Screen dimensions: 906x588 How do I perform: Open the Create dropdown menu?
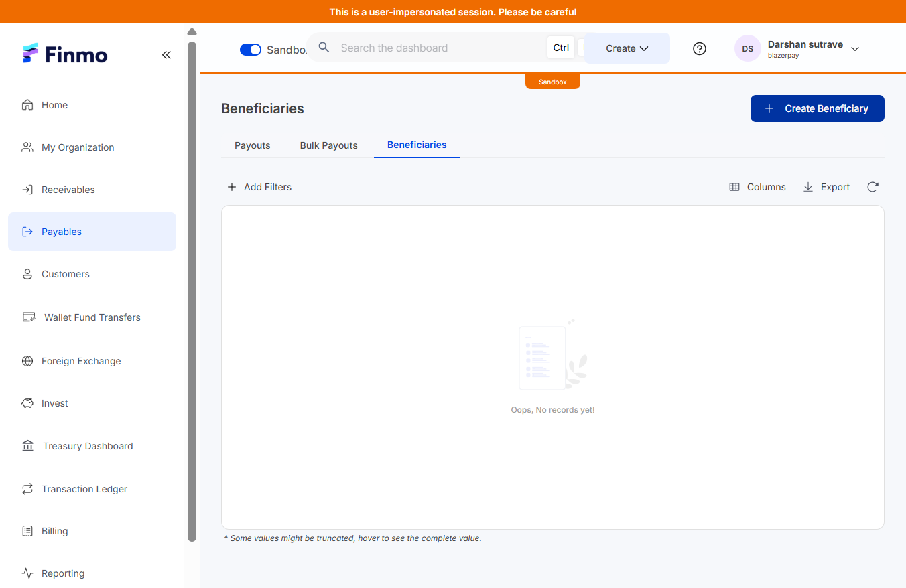click(x=627, y=48)
